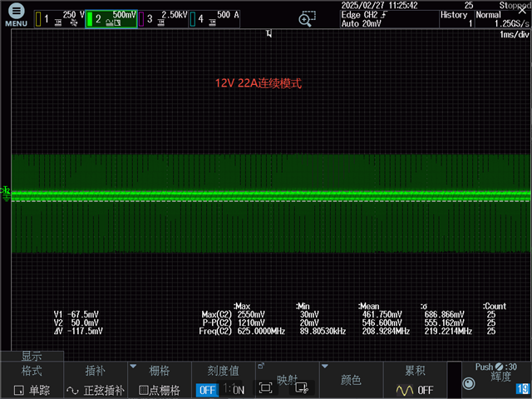The height and width of the screenshot is (399, 532).
Task: Click the yellow accumulate waveform icon
Action: click(405, 391)
